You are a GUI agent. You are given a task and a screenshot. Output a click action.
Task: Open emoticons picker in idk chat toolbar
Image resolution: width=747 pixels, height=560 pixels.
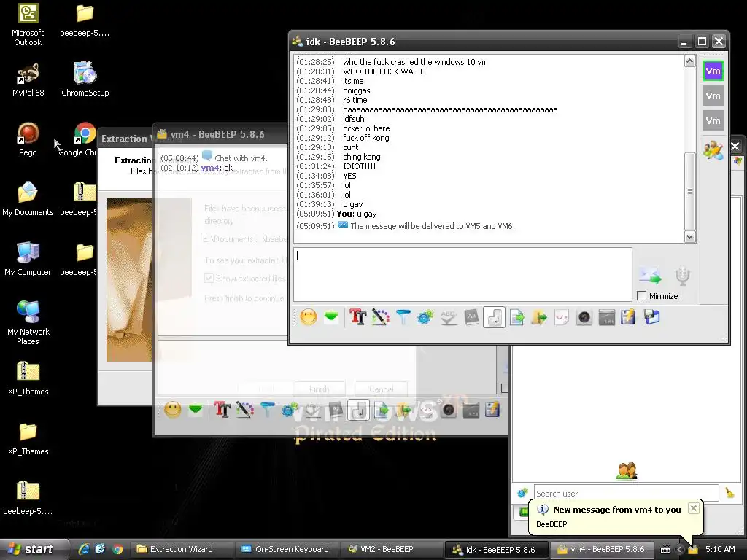(x=309, y=317)
